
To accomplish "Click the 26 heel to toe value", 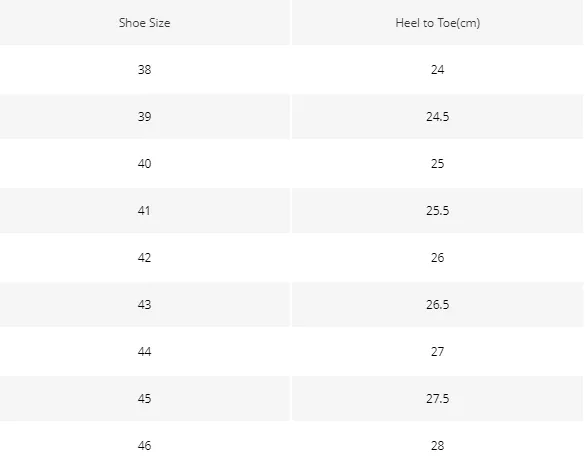I will [437, 258].
